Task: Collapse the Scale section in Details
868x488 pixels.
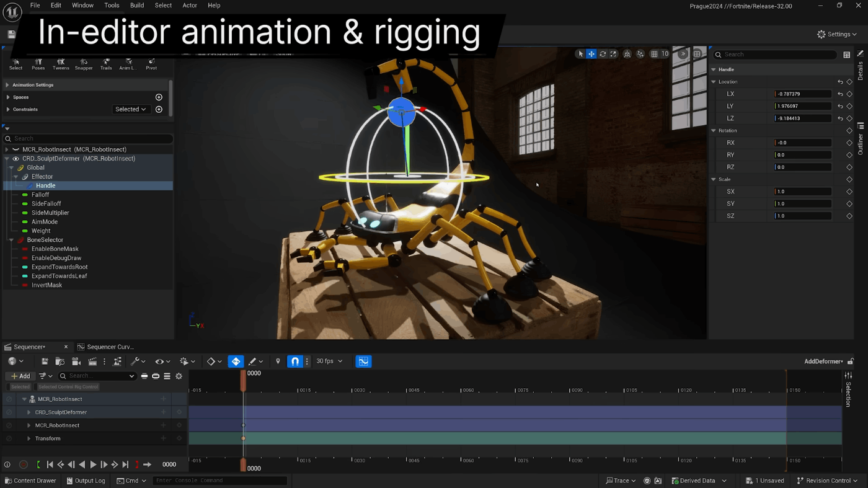Action: point(714,179)
